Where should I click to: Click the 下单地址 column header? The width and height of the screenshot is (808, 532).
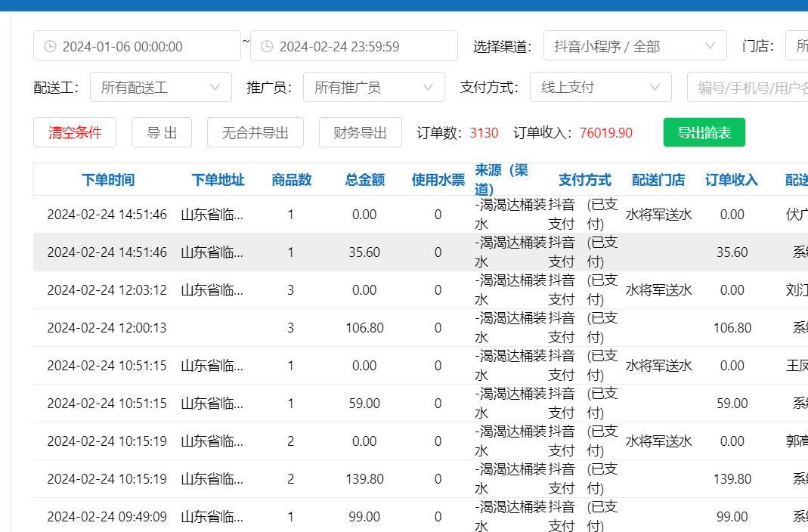coord(218,180)
